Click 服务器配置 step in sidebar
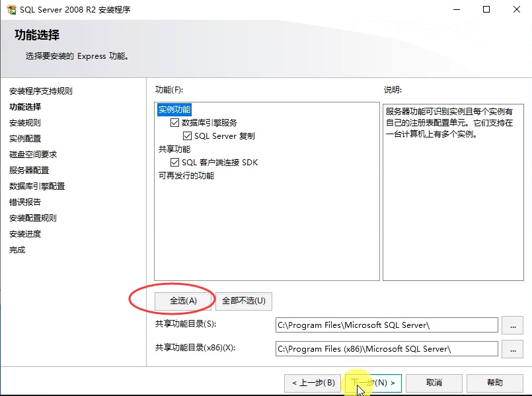532x396 pixels. point(29,170)
